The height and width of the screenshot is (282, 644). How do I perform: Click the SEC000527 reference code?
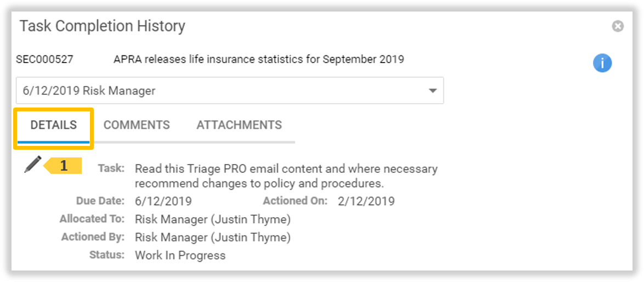tap(44, 59)
